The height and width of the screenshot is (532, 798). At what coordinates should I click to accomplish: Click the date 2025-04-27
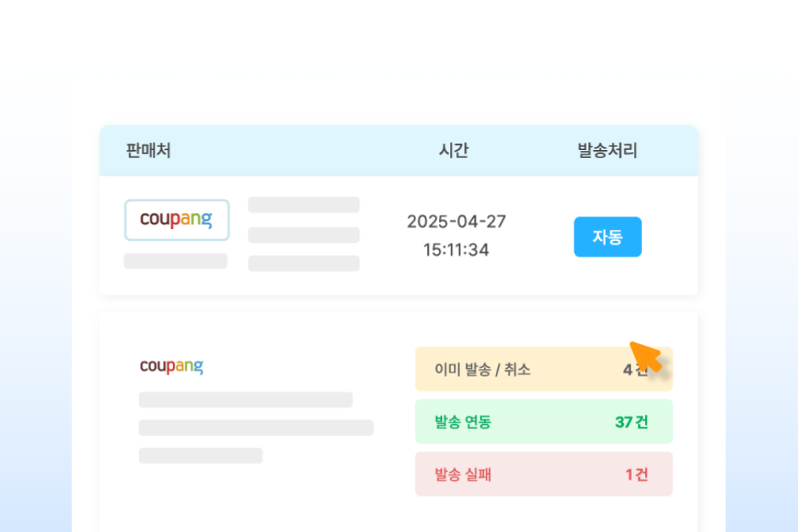457,222
